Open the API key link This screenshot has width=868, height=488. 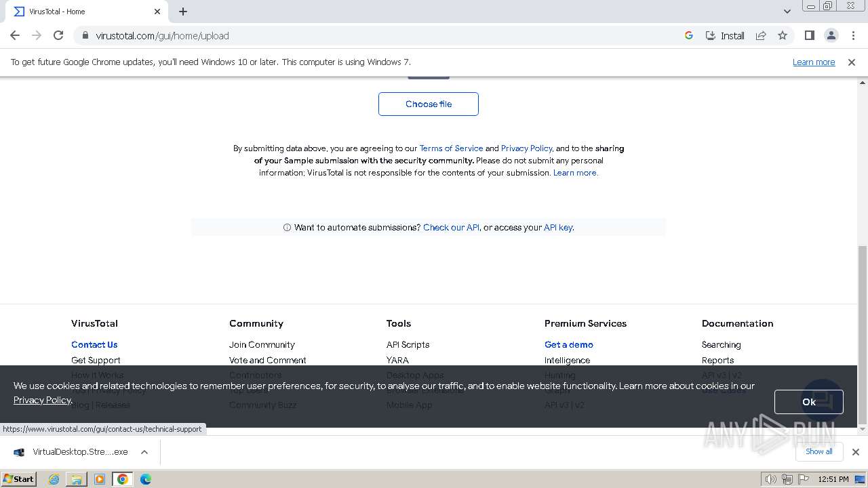point(558,227)
